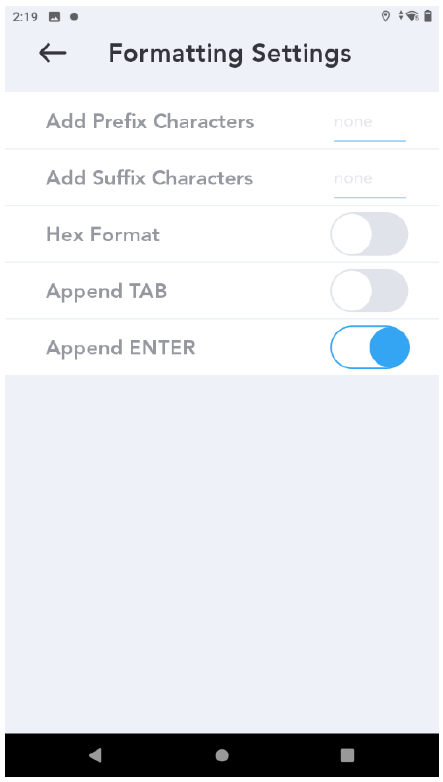Disable the Append ENTER switch
Image resolution: width=443 pixels, height=782 pixels.
click(x=370, y=347)
